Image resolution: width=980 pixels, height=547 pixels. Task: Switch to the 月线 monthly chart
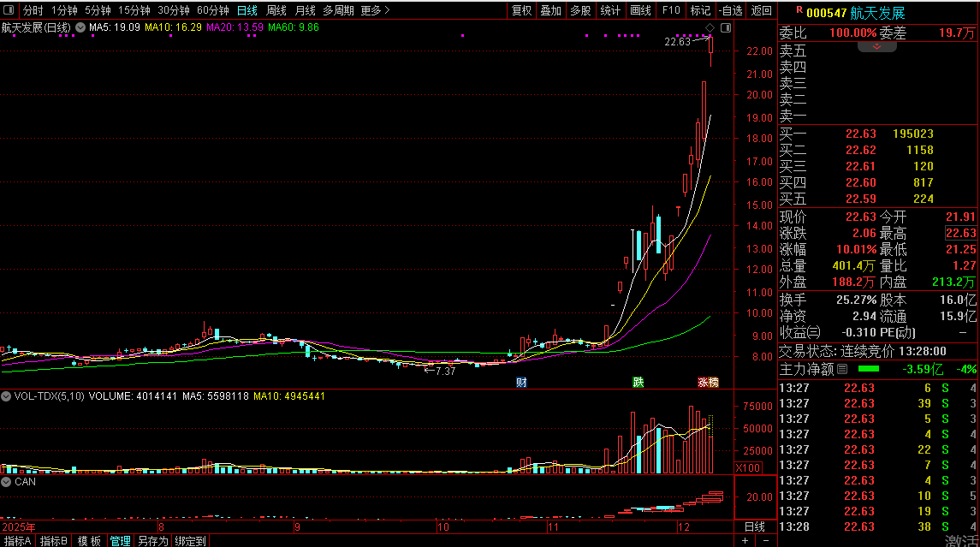pos(305,10)
